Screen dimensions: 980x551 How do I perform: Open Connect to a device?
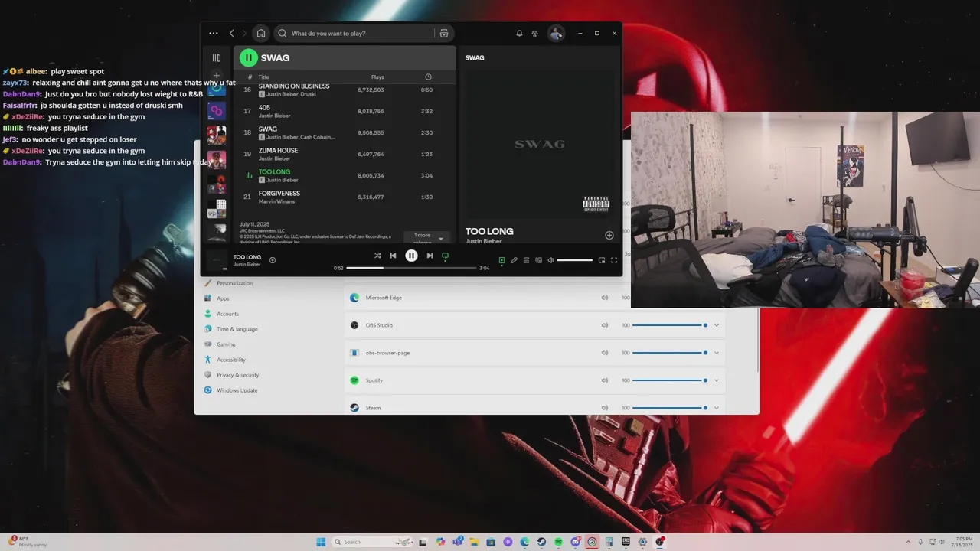pyautogui.click(x=538, y=260)
